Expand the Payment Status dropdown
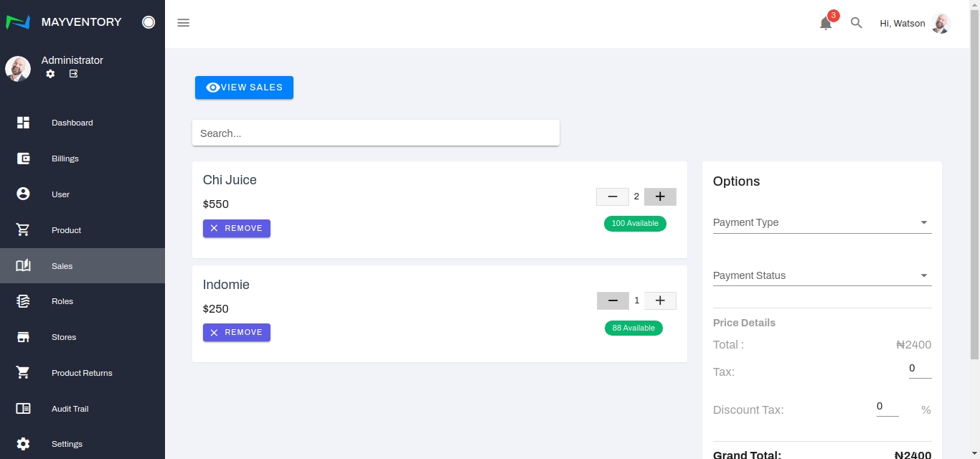 tap(822, 275)
